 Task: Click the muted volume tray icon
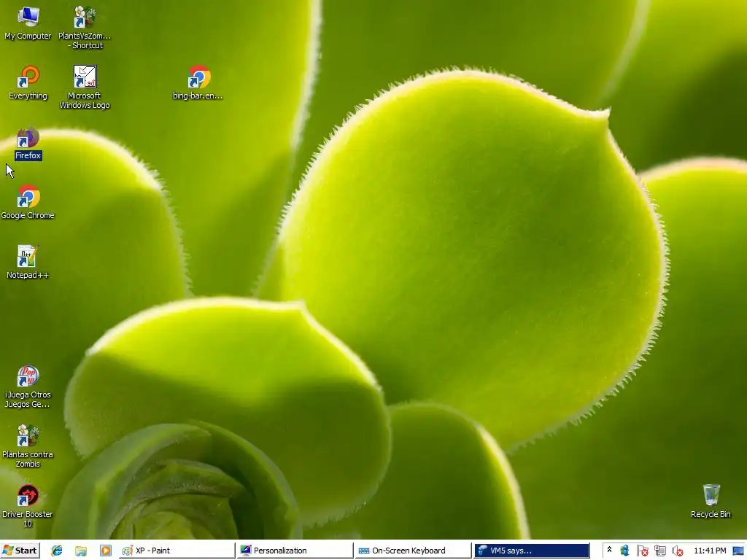click(x=677, y=551)
